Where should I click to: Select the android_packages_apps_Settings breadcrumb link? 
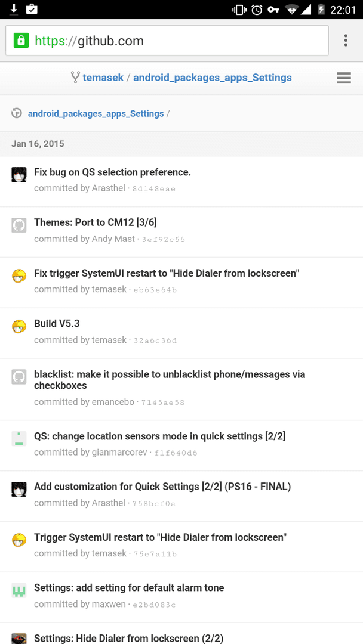pos(96,114)
